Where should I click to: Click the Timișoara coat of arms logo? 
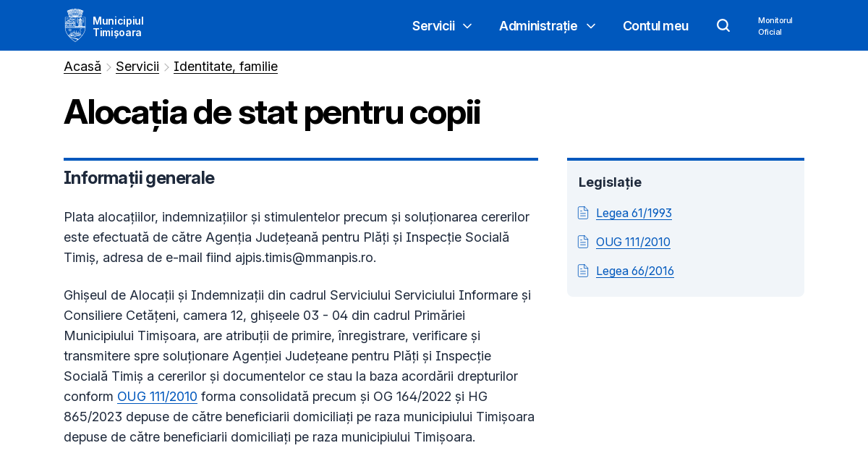coord(75,25)
